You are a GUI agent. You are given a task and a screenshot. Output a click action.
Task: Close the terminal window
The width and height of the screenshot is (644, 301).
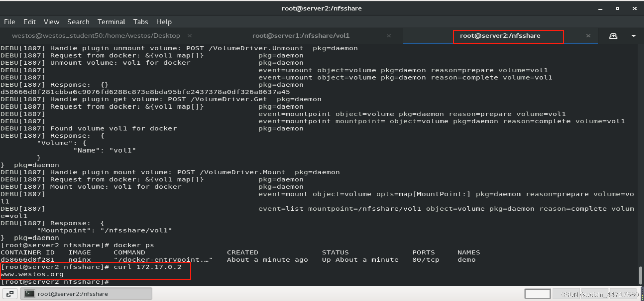pos(634,9)
